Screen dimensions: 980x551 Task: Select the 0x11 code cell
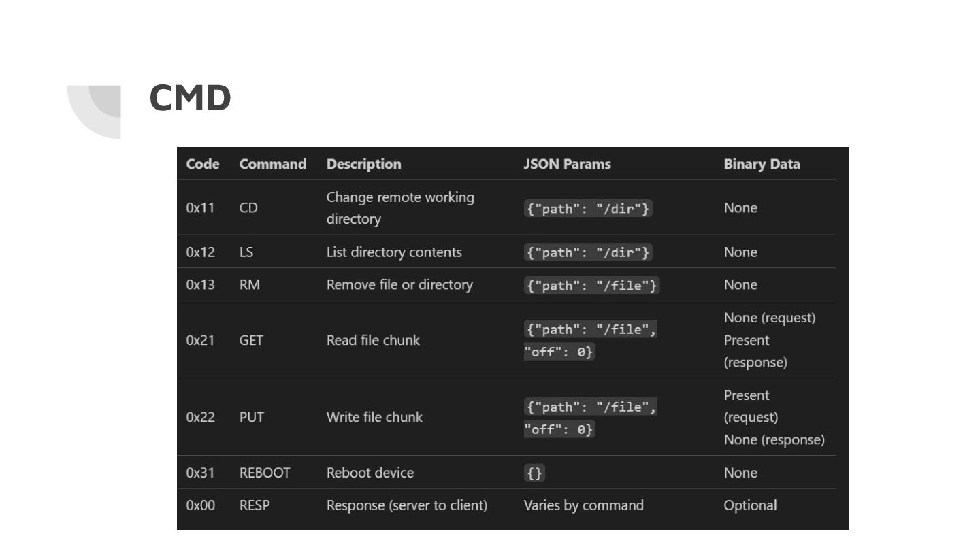(200, 207)
